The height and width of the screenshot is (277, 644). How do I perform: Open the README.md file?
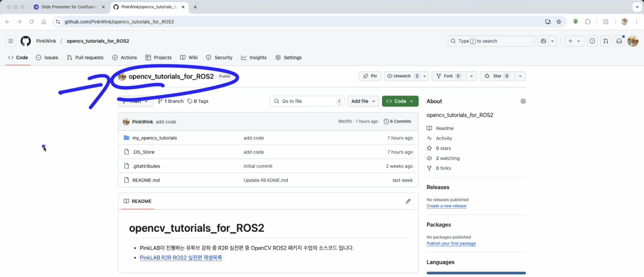[146, 180]
